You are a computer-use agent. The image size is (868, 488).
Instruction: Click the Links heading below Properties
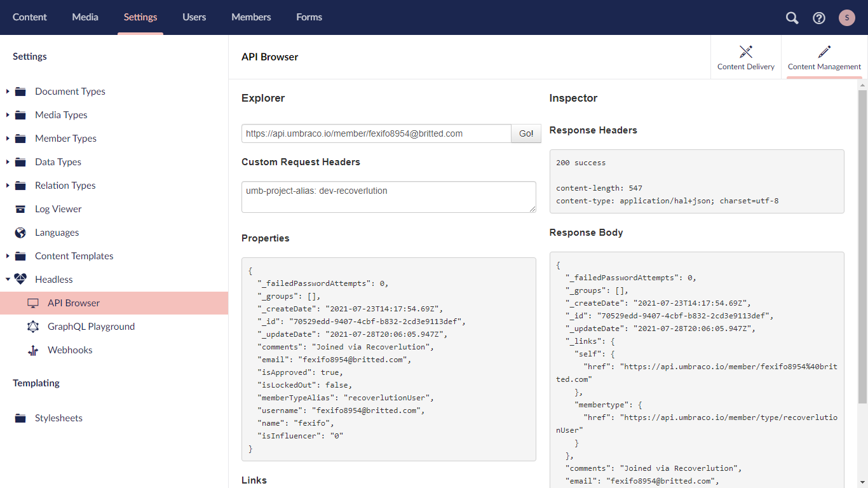[x=254, y=480]
